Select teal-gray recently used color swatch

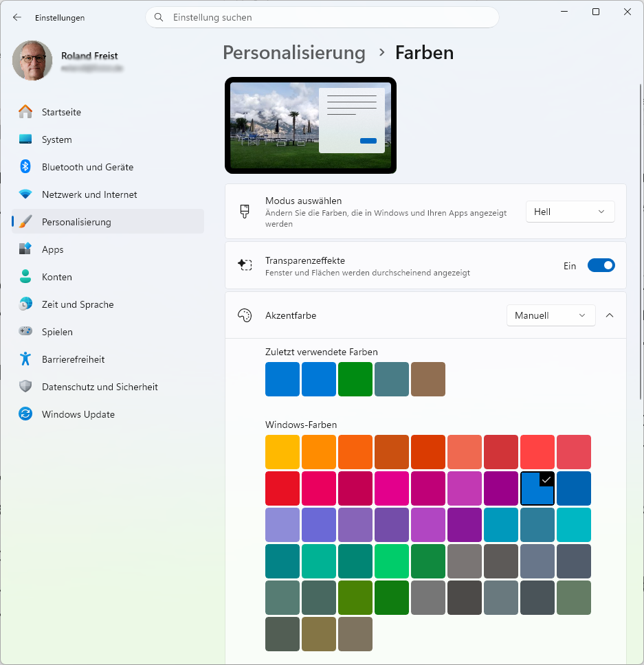coord(392,379)
